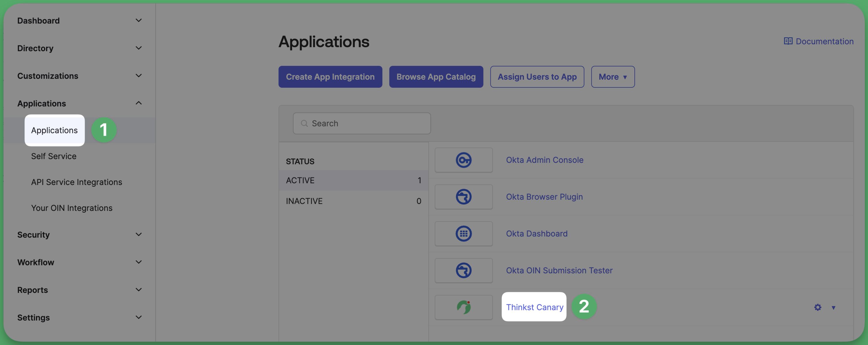Click the Applications page heading
868x345 pixels.
click(323, 42)
